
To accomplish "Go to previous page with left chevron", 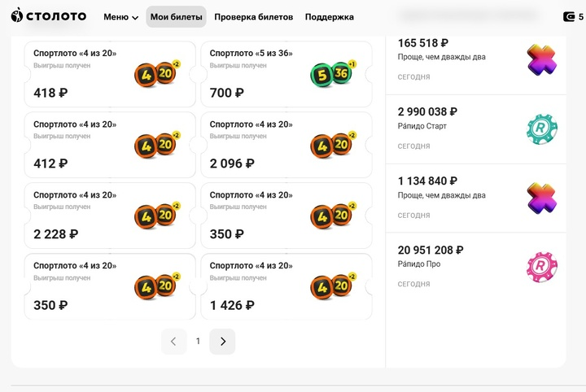I will point(174,342).
